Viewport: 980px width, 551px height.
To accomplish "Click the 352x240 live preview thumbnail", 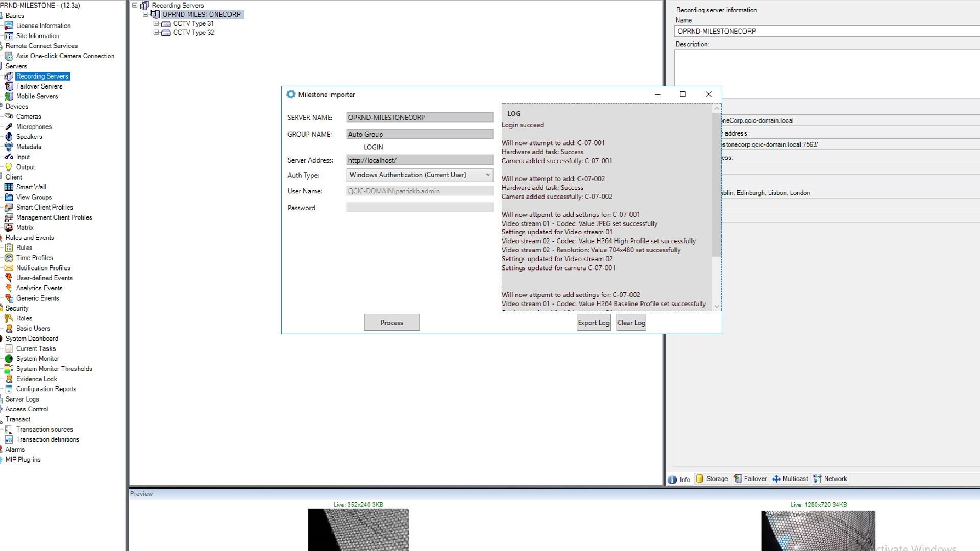I will (x=358, y=530).
